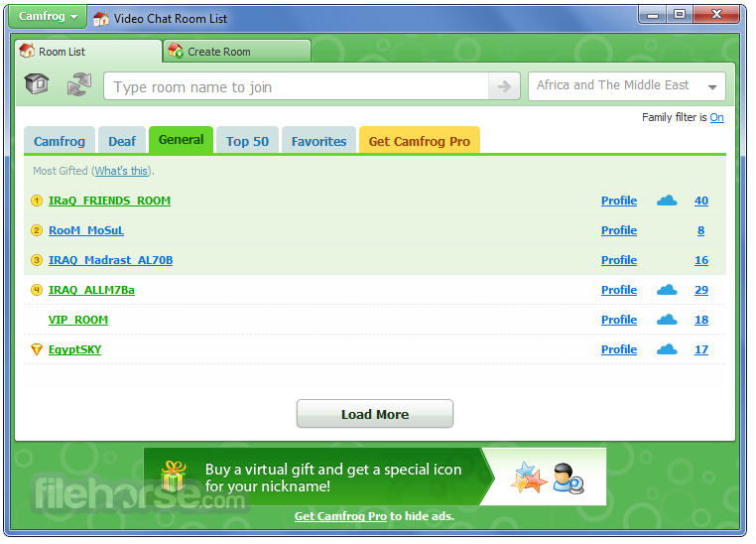
Task: Click the stars and webcam user icon
Action: (549, 477)
